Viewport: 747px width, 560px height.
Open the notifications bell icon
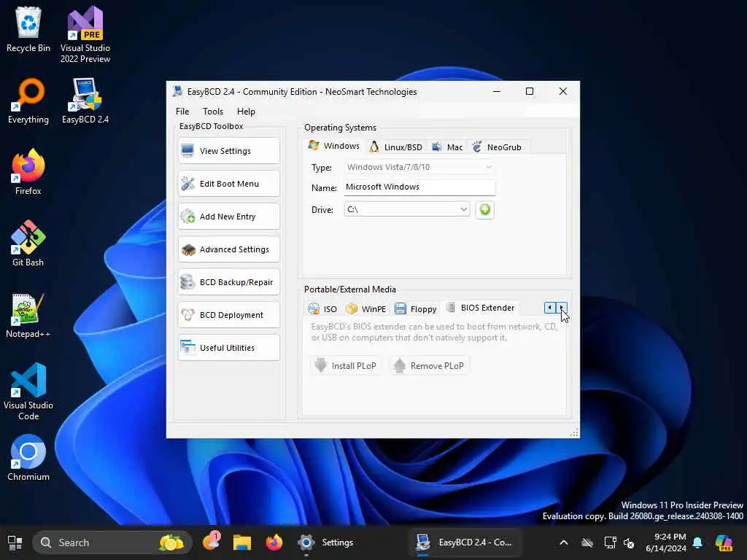tap(697, 542)
